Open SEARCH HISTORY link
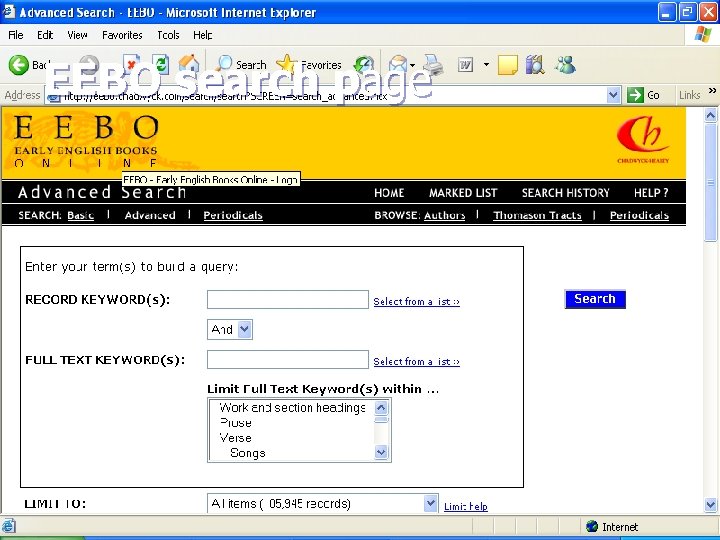The width and height of the screenshot is (720, 540). tap(565, 193)
